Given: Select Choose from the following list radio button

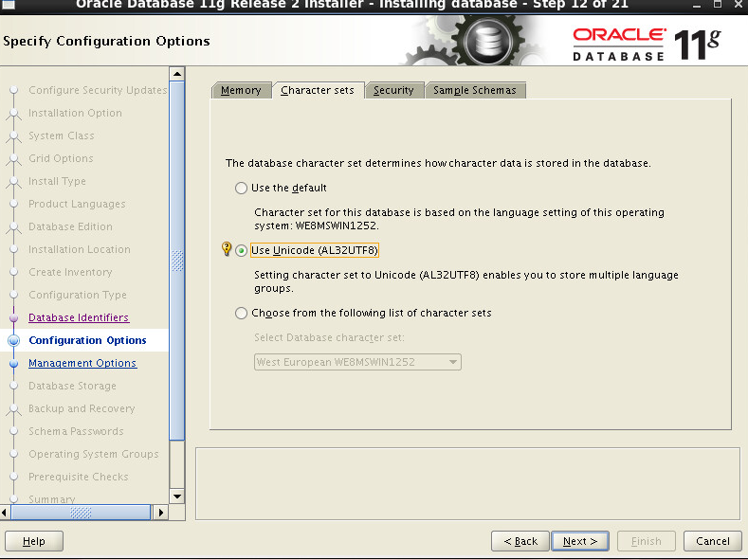Looking at the screenshot, I should click(241, 313).
